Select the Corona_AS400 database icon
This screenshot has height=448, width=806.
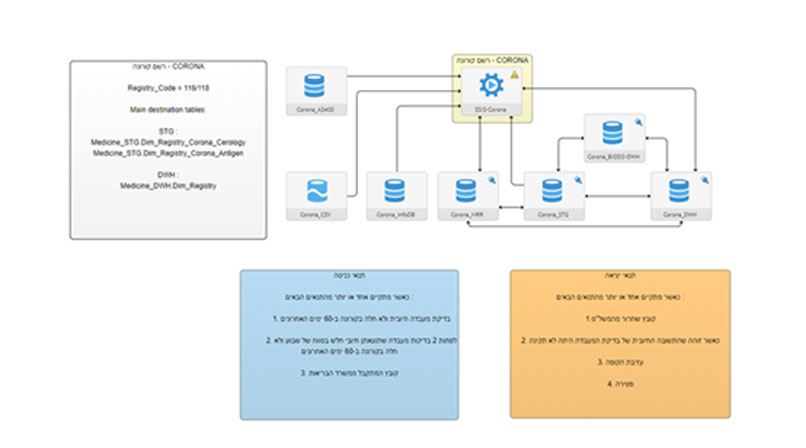coord(316,84)
